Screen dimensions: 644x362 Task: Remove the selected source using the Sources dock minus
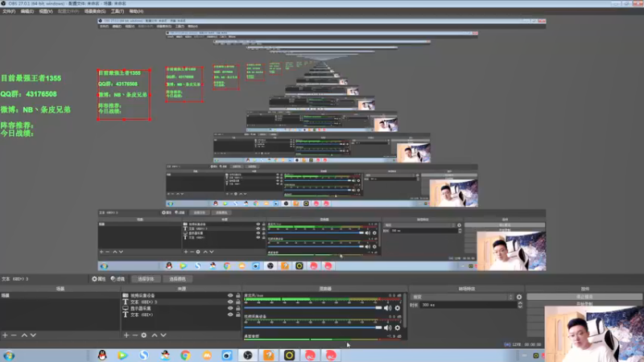134,335
